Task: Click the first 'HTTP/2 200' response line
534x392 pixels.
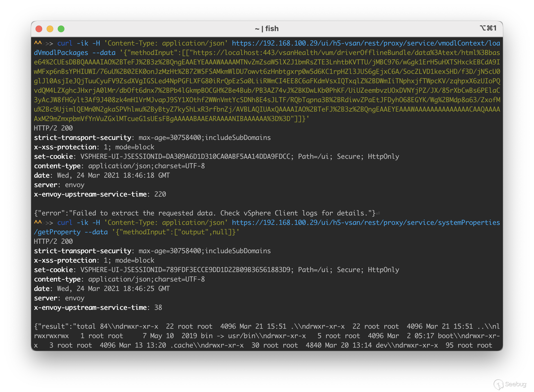Action: pyautogui.click(x=53, y=128)
